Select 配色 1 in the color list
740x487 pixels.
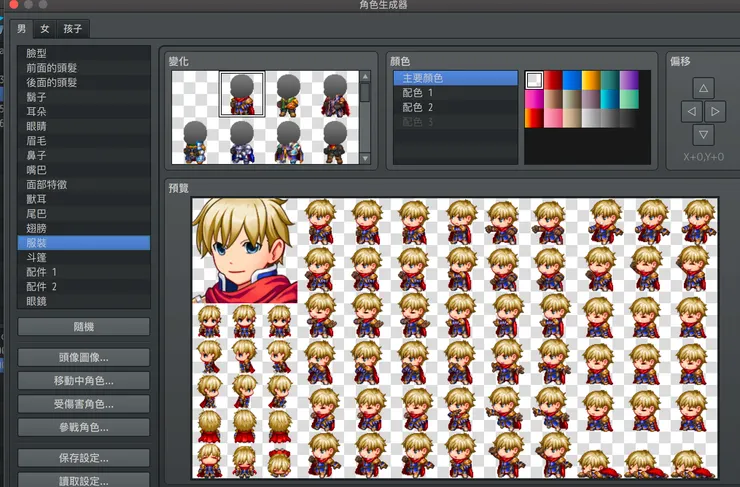(455, 92)
